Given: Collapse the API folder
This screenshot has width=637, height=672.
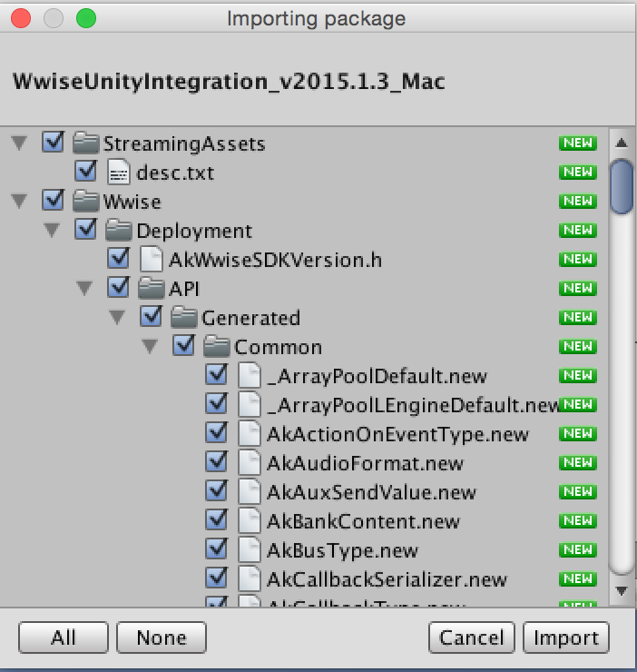Looking at the screenshot, I should (x=84, y=289).
